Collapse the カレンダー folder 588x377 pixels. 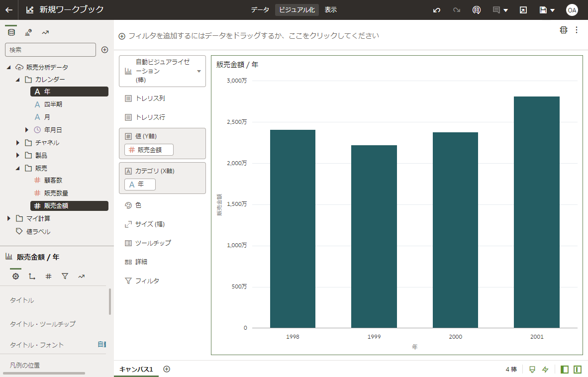tap(17, 80)
